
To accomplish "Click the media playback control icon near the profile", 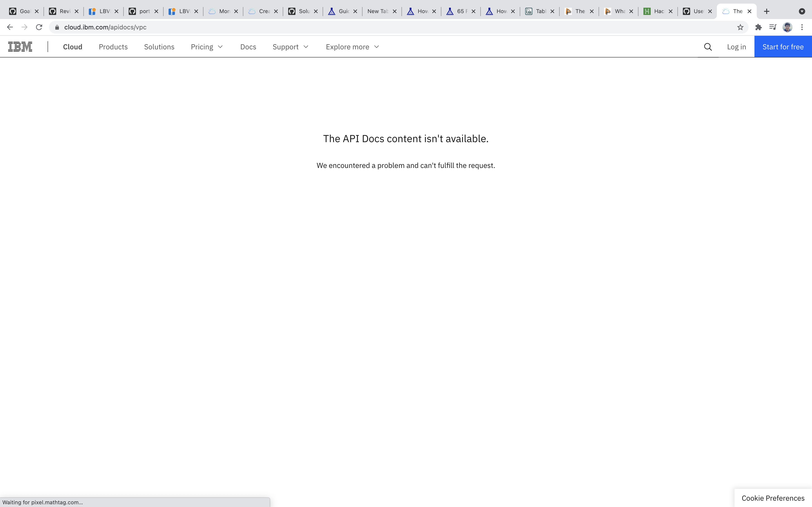I will [x=773, y=27].
